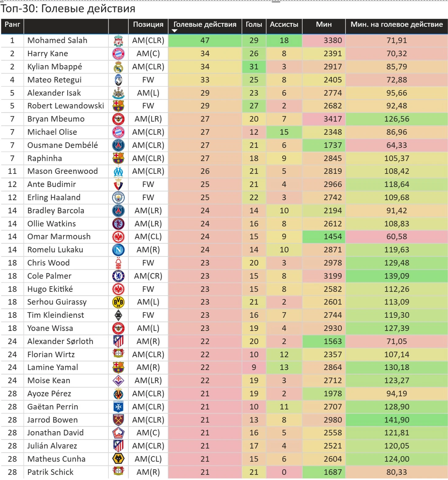Click Barcelona crest next to Robert Lewandowski

coord(118,106)
